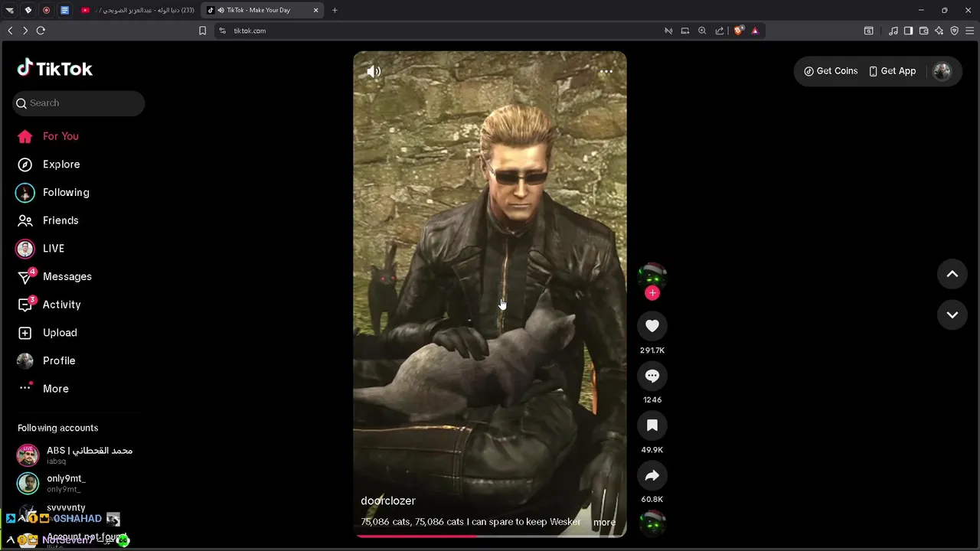980x551 pixels.
Task: Open the tab list dropdown at far left
Action: [10, 10]
